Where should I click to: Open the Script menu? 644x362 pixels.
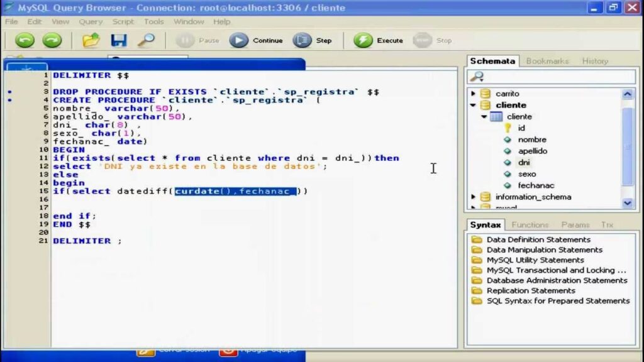click(123, 21)
